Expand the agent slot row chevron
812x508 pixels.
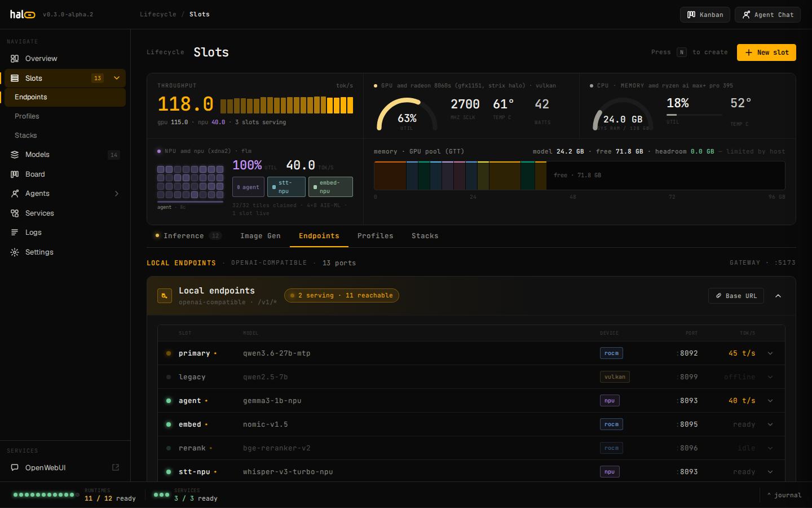[x=770, y=401]
